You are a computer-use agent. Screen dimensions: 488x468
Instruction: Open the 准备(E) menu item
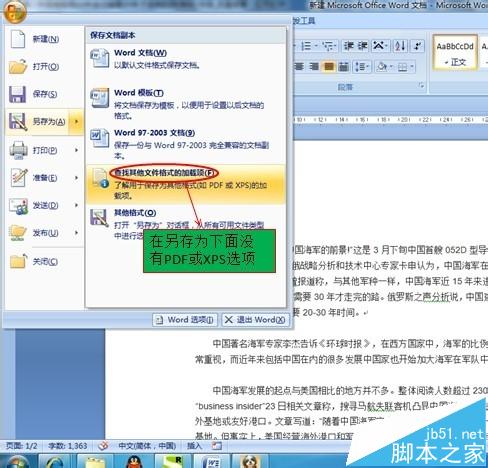(45, 178)
